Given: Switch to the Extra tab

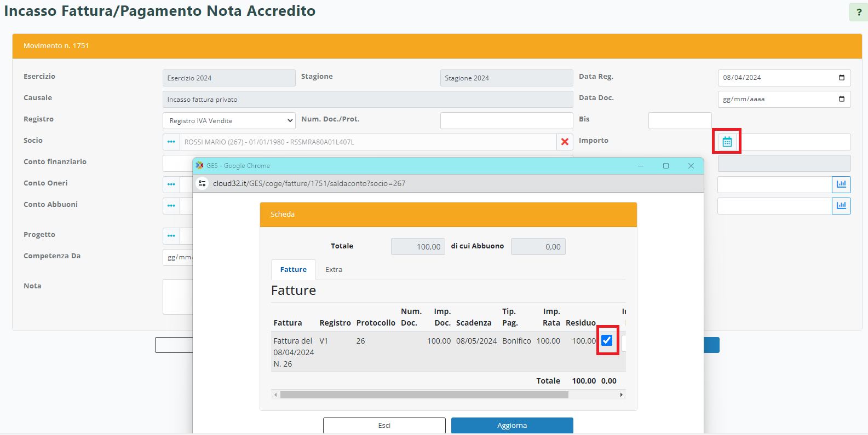Looking at the screenshot, I should point(334,270).
